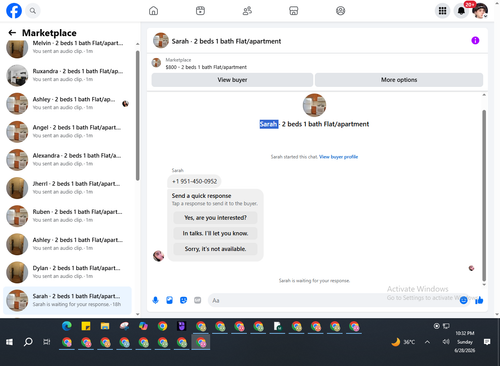Screen dimensions: 500x366
Task: Send a thumbs-up like
Action: [x=479, y=300]
